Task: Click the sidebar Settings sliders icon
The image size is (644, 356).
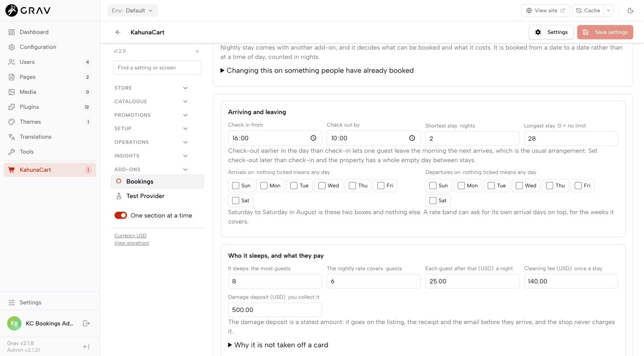Action: coord(11,302)
